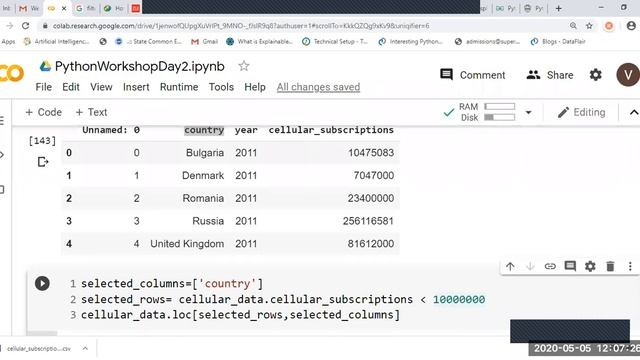
Task: Click All changes saved link
Action: click(x=318, y=87)
